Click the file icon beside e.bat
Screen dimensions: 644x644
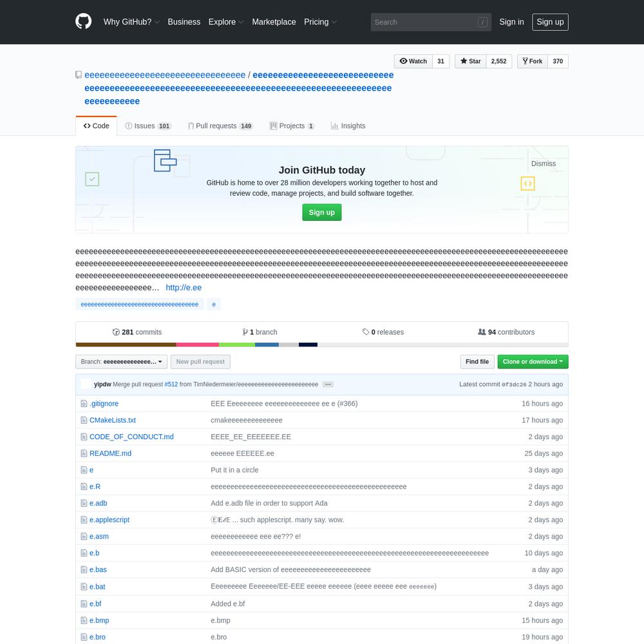pyautogui.click(x=84, y=587)
